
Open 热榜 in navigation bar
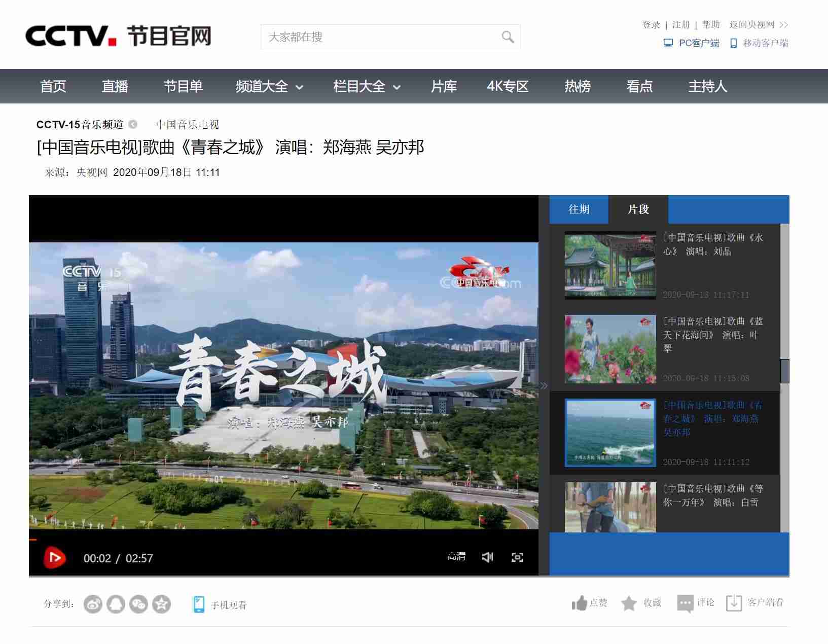pos(578,86)
